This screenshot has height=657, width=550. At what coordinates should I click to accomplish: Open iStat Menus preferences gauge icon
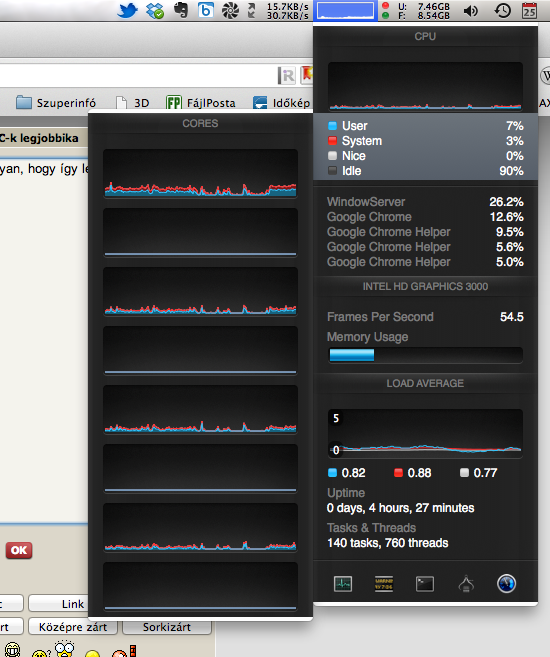tap(506, 584)
